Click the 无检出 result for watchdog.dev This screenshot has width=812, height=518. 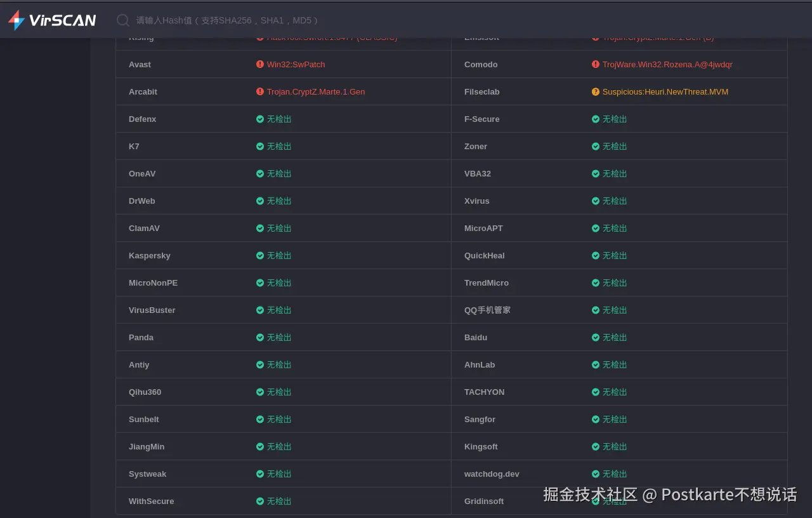tap(615, 474)
